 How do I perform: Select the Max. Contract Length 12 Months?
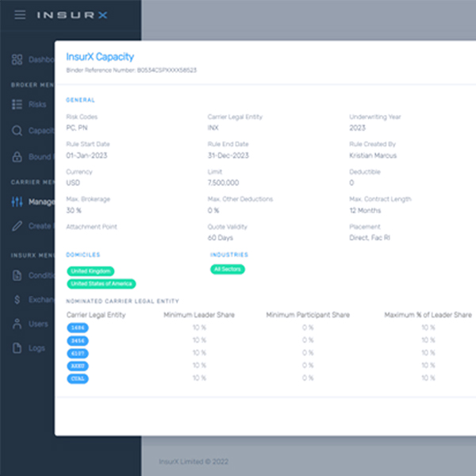[365, 210]
